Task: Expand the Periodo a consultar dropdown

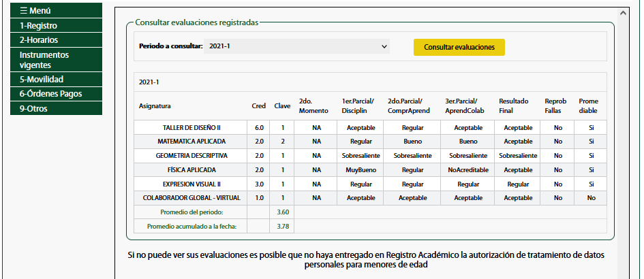Action: click(296, 46)
